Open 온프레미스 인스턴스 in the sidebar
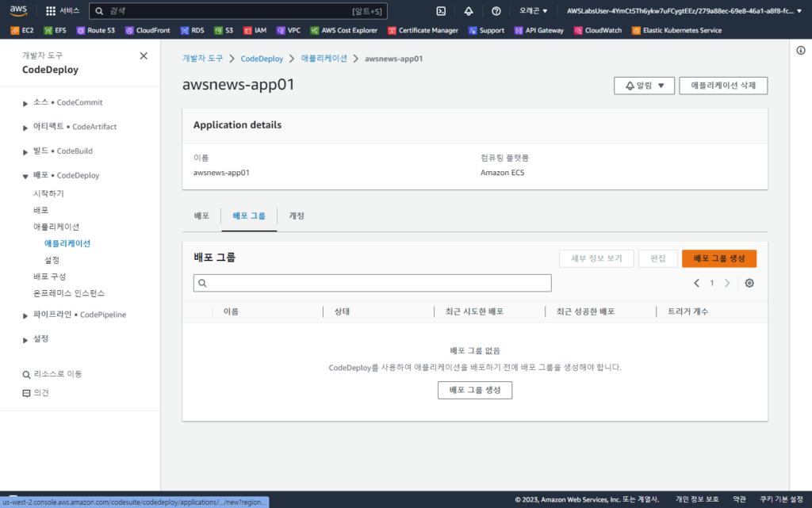This screenshot has height=508, width=812. (x=69, y=293)
